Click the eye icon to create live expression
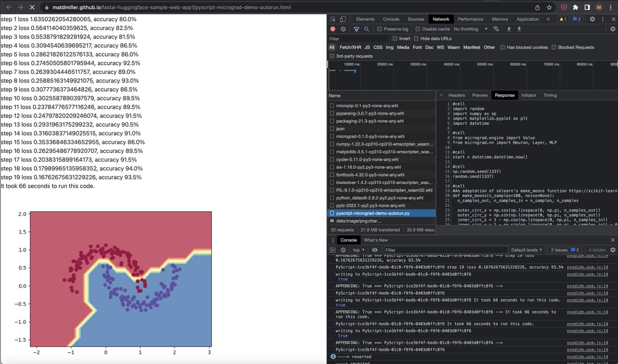 [374, 250]
